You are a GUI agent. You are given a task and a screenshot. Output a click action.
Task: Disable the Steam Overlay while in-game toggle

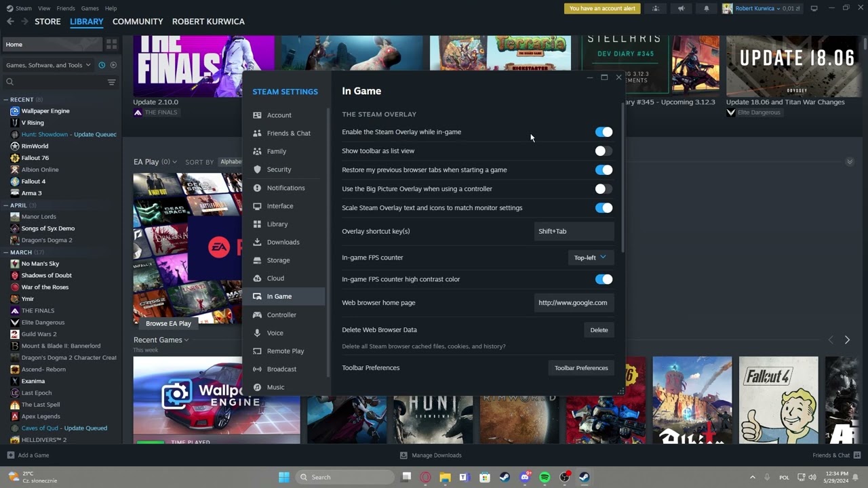604,132
